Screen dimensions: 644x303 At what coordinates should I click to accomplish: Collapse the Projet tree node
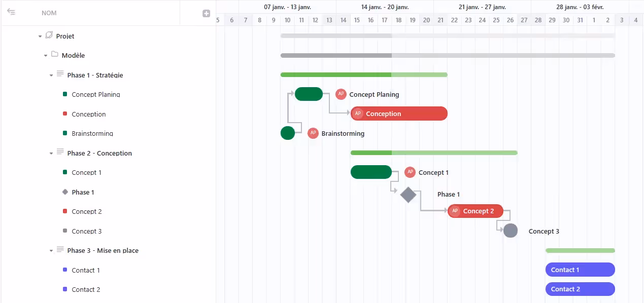(40, 36)
